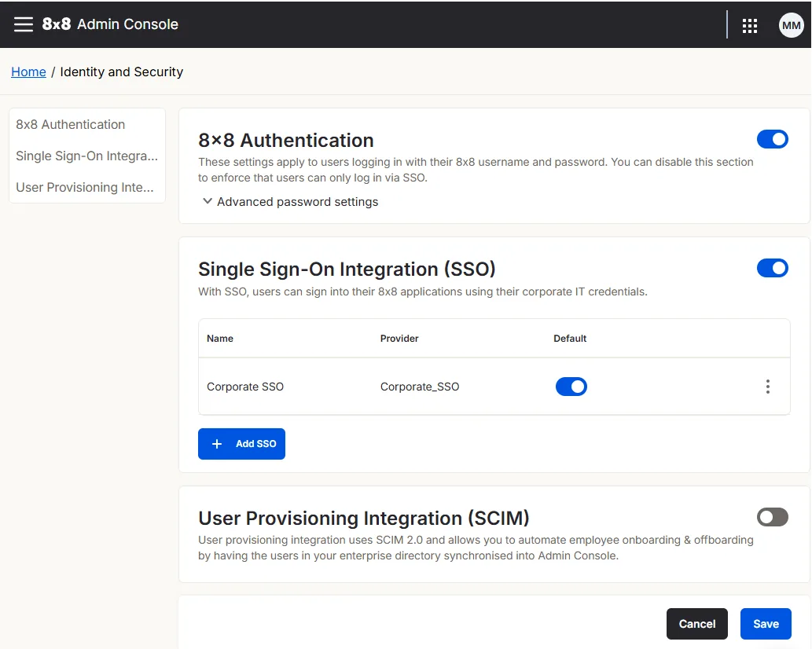Open the MM user profile avatar

click(791, 25)
